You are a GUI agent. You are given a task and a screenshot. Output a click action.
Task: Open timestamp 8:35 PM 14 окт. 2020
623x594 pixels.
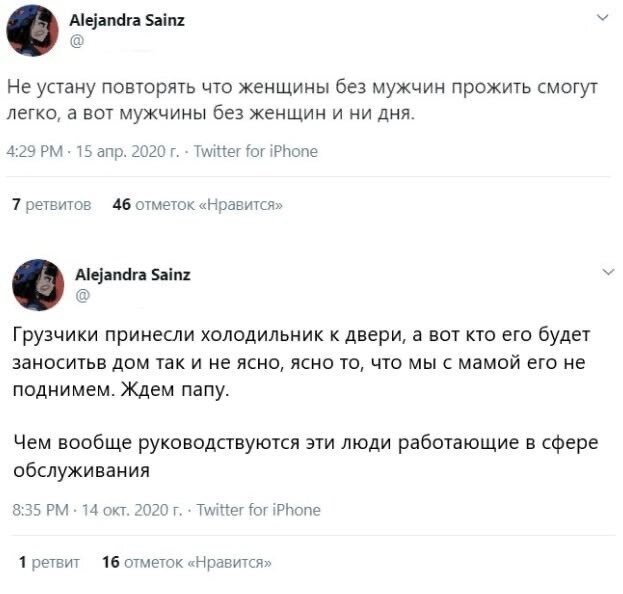[x=97, y=510]
